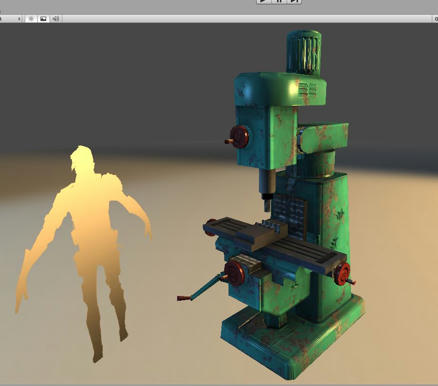Toggle scene audio speaker icon

[55, 19]
